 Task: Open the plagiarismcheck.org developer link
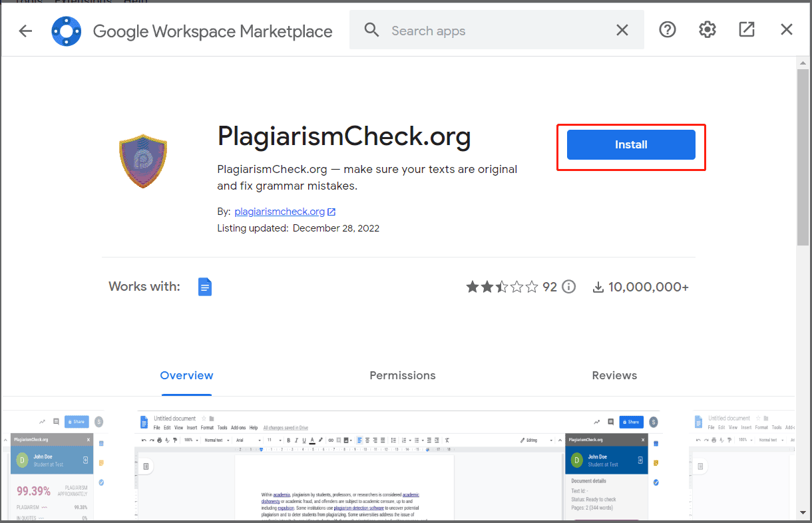click(x=280, y=212)
